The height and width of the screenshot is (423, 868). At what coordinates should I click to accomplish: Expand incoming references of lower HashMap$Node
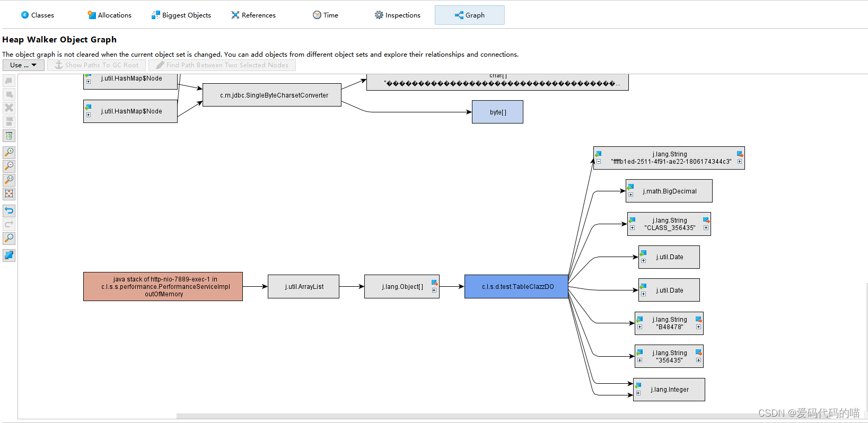tap(89, 114)
